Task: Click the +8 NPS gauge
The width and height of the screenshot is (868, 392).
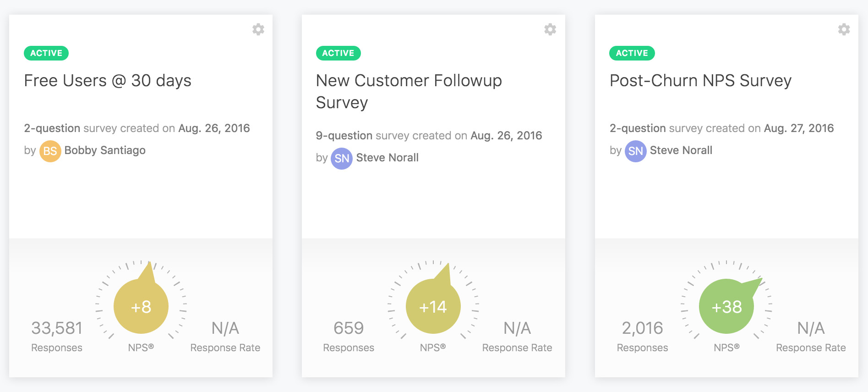Action: click(141, 306)
